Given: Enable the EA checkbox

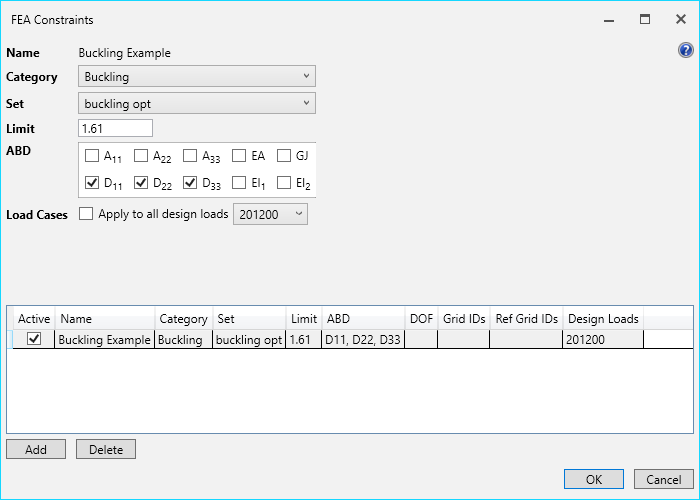Looking at the screenshot, I should (x=239, y=156).
